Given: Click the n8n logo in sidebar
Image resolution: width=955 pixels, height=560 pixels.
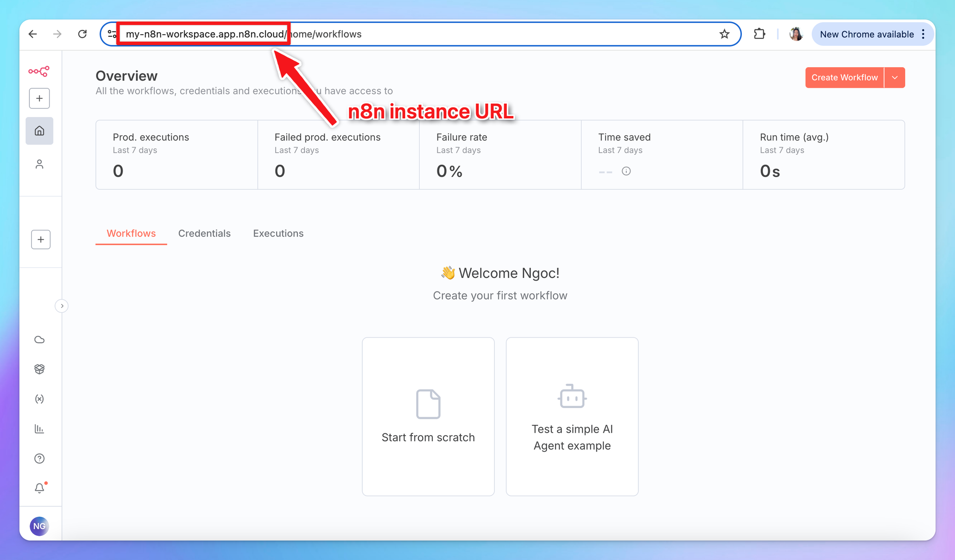Looking at the screenshot, I should pos(39,71).
